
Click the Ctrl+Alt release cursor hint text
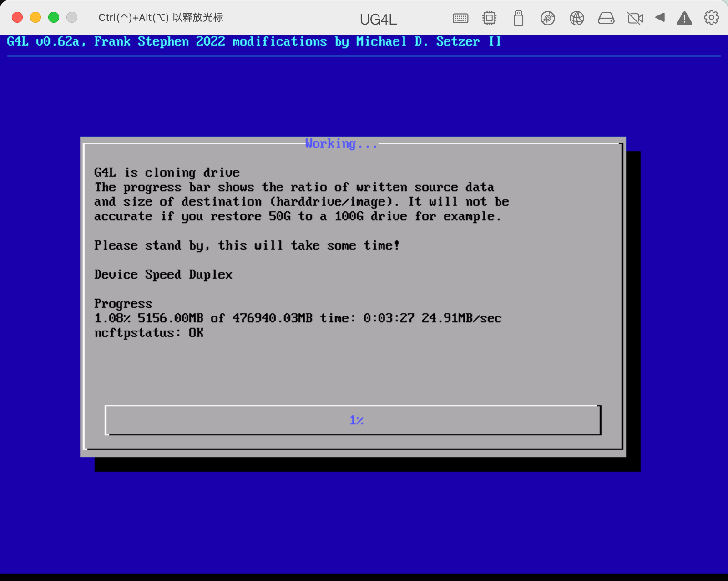(x=161, y=17)
